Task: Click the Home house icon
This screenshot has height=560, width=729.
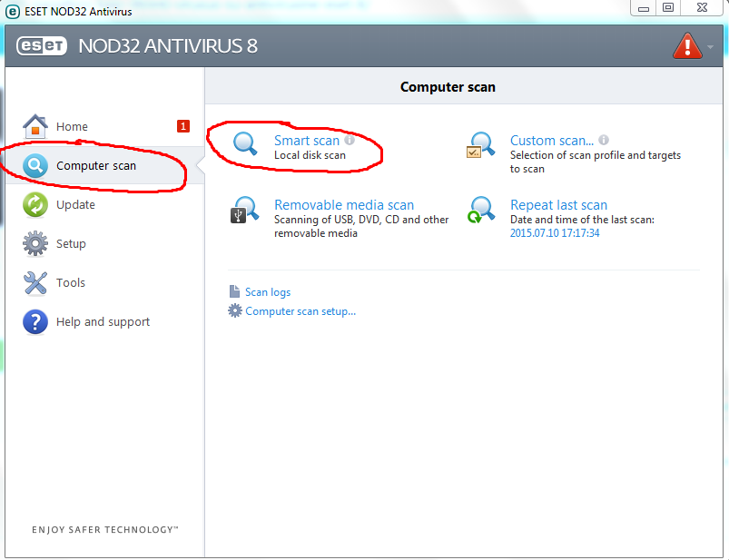Action: (x=35, y=126)
